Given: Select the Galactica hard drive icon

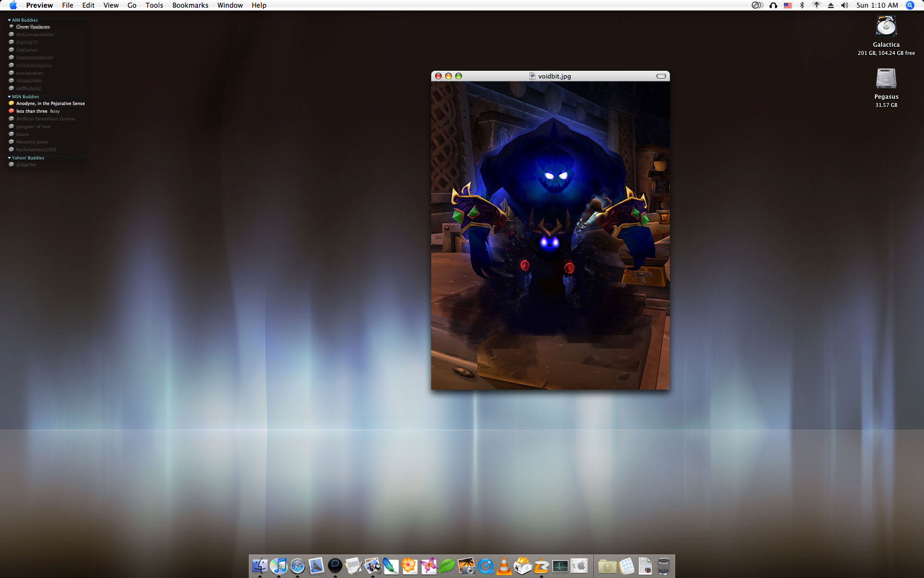Looking at the screenshot, I should point(886,26).
